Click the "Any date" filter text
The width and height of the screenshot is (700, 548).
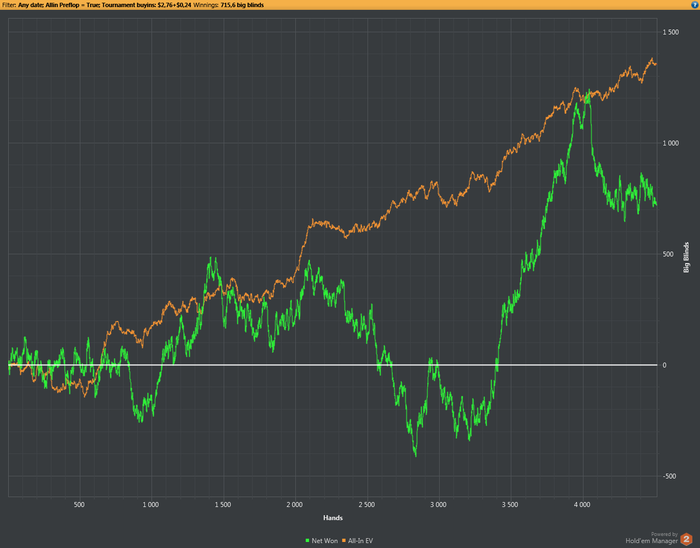(x=30, y=5)
